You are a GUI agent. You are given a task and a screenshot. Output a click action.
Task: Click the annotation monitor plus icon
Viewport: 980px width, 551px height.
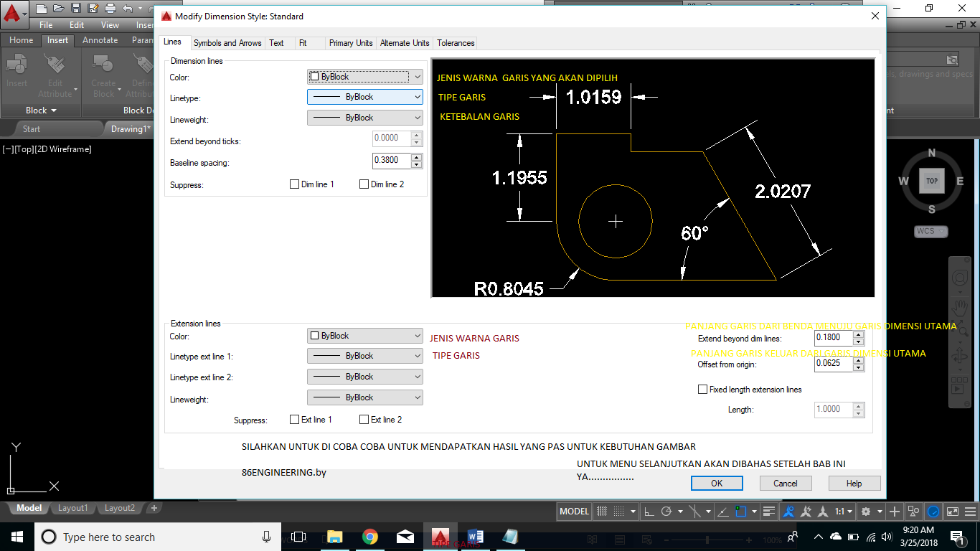point(895,512)
